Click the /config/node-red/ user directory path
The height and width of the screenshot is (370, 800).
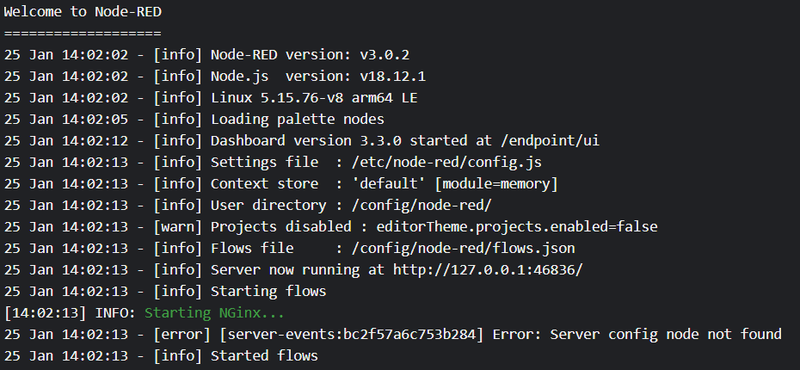[x=422, y=205]
